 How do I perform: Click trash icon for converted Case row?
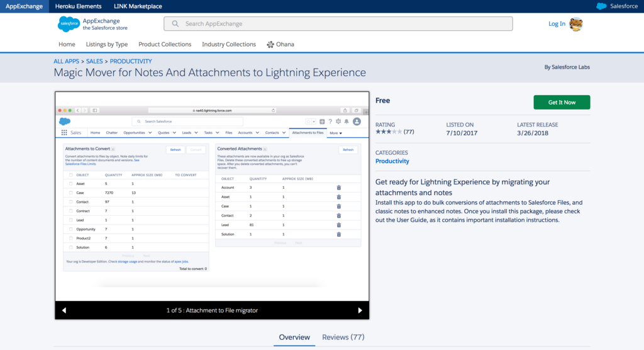[339, 206]
